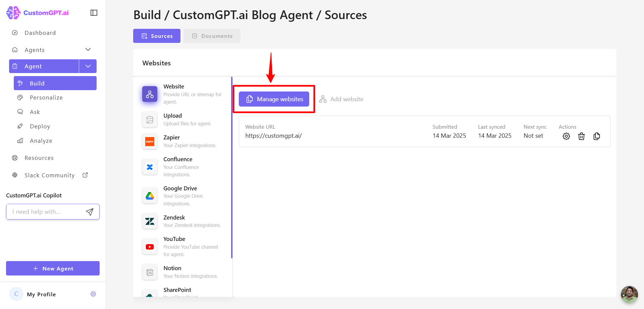Screen dimensions: 644x309
Task: Collapse the sidebar panel toggle icon
Action: [x=94, y=13]
